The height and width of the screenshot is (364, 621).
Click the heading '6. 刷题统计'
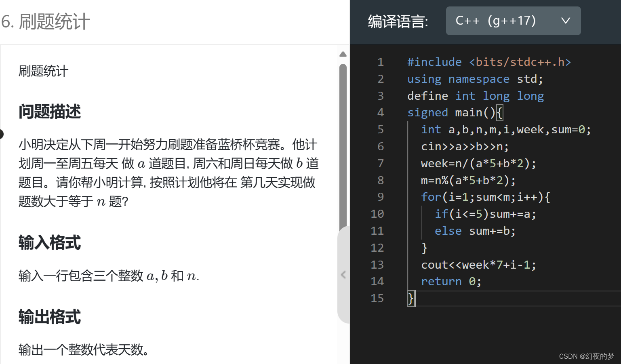45,21
